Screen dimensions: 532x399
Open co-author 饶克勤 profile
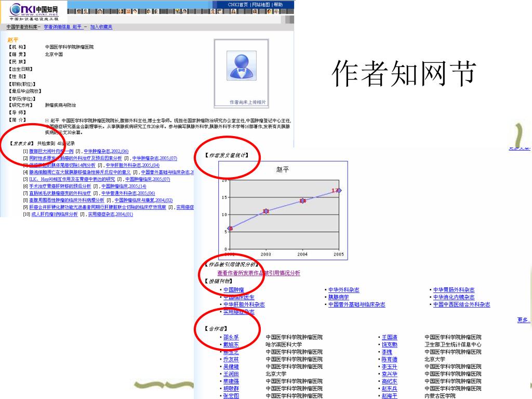(x=390, y=344)
